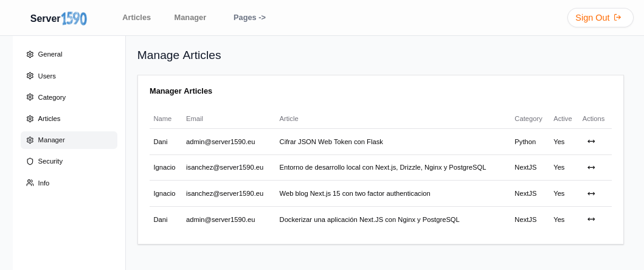Click the Web blog Next.js 15 article title
The width and height of the screenshot is (644, 270).
[x=355, y=193]
